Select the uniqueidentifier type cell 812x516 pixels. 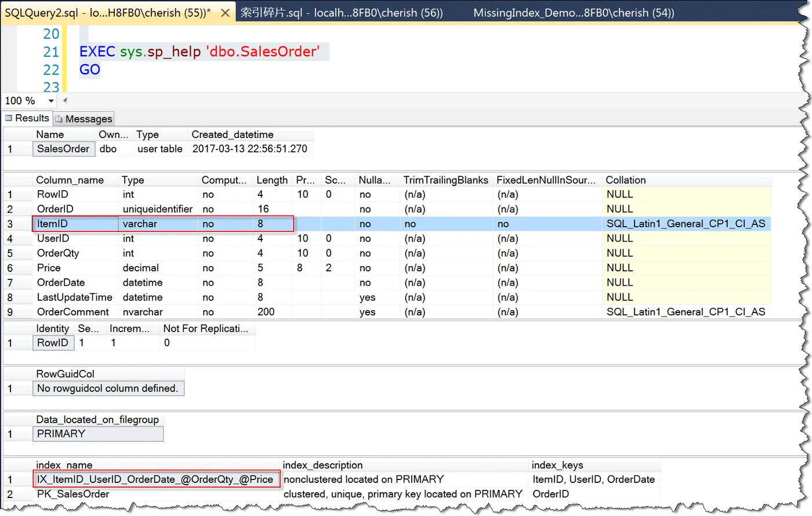158,209
